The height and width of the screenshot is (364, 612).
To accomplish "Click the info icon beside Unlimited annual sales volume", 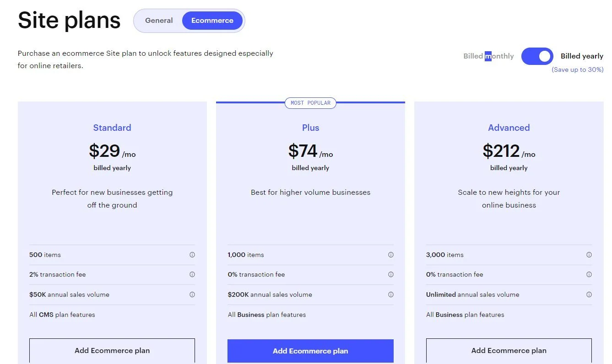I will coord(589,294).
